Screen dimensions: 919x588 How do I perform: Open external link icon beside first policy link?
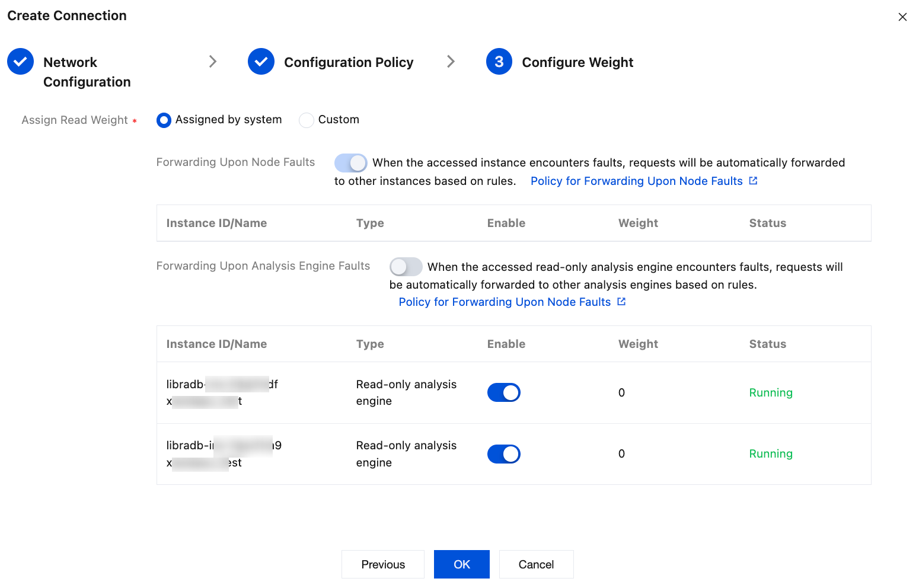[753, 181]
